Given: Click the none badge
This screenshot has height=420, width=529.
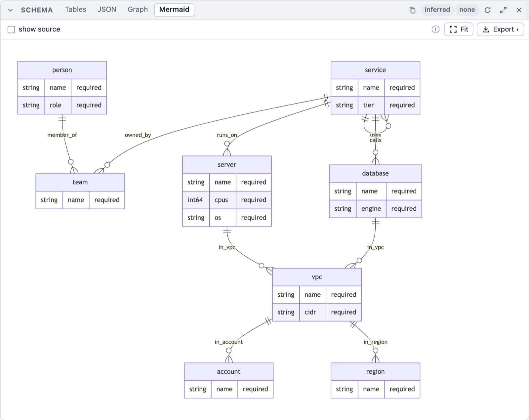Looking at the screenshot, I should (x=467, y=10).
